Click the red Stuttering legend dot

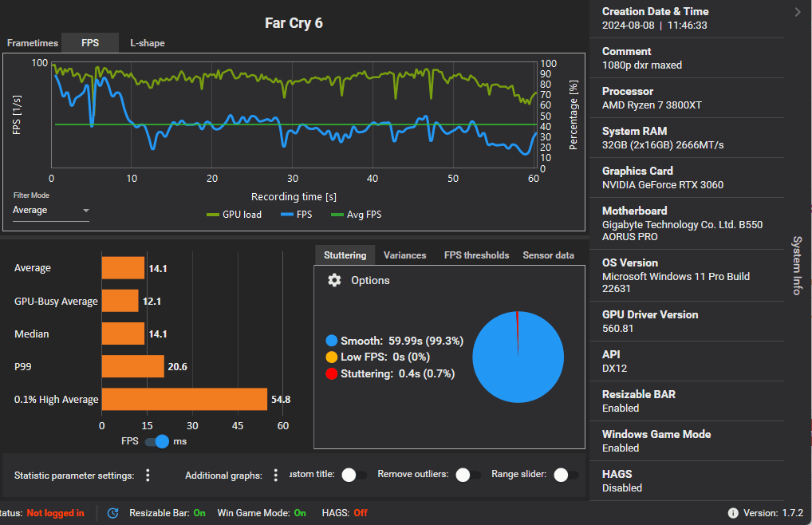point(332,373)
